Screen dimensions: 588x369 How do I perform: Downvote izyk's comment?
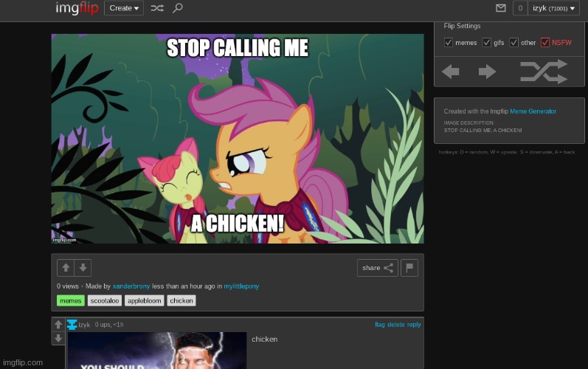[58, 338]
